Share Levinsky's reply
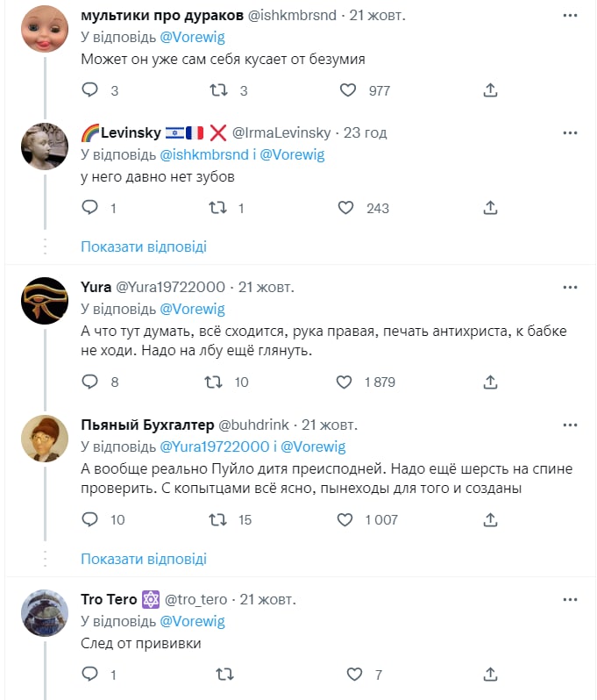This screenshot has height=700, width=597. point(491,208)
